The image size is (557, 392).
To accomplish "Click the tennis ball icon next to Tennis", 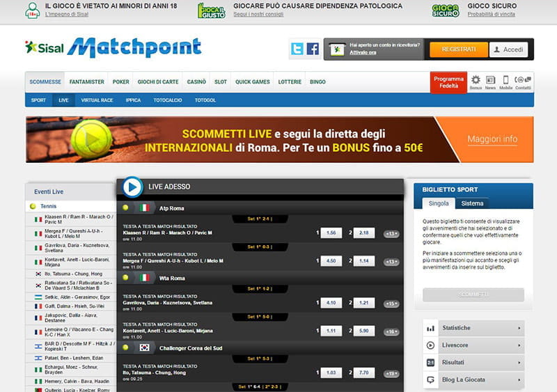I will [x=33, y=206].
